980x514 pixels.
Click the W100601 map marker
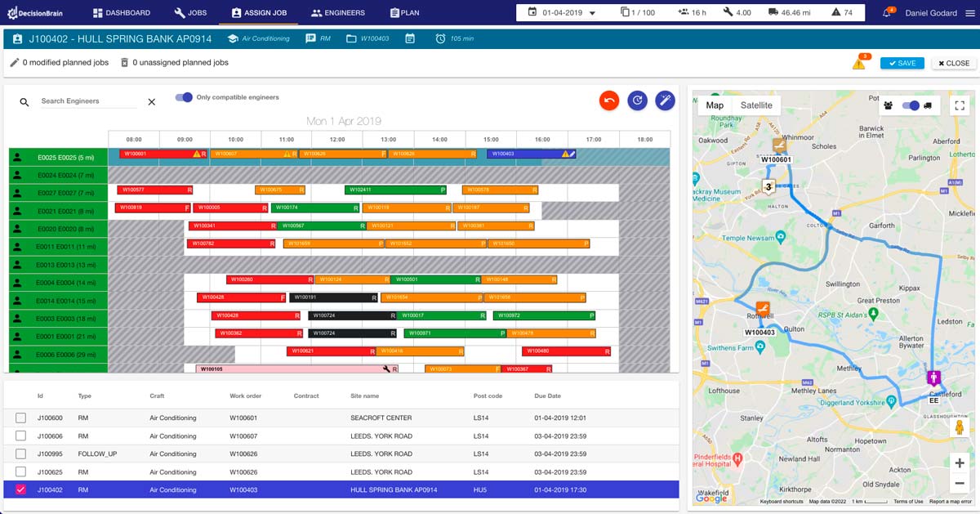779,146
